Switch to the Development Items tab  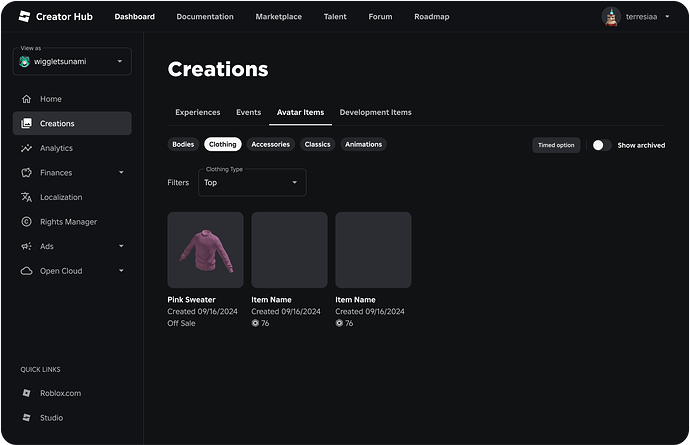pyautogui.click(x=376, y=112)
